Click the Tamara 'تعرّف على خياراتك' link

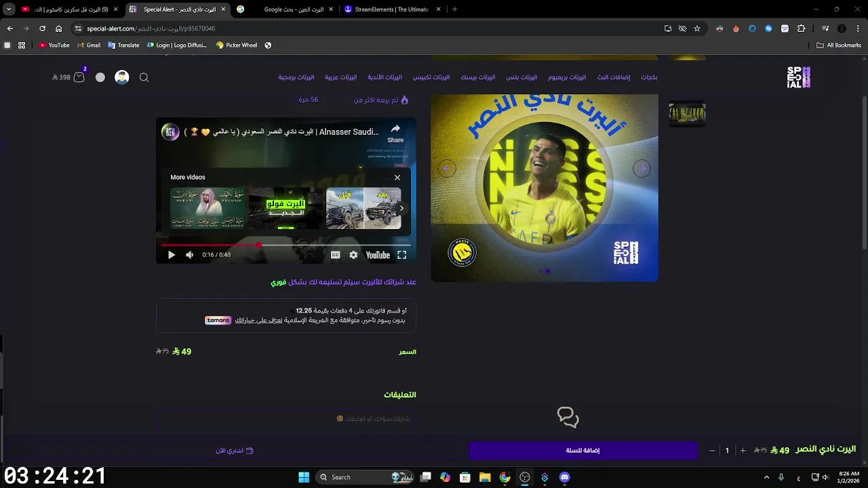click(x=258, y=320)
